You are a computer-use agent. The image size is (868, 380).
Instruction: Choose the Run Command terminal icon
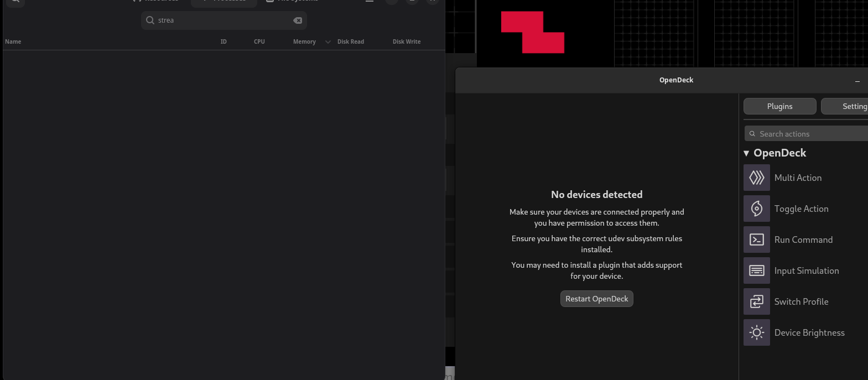tap(756, 240)
